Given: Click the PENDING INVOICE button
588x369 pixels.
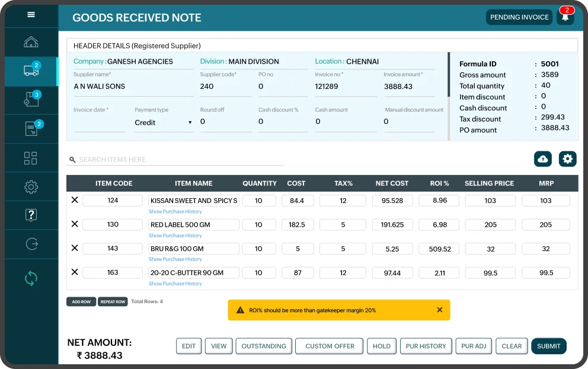Looking at the screenshot, I should [519, 17].
